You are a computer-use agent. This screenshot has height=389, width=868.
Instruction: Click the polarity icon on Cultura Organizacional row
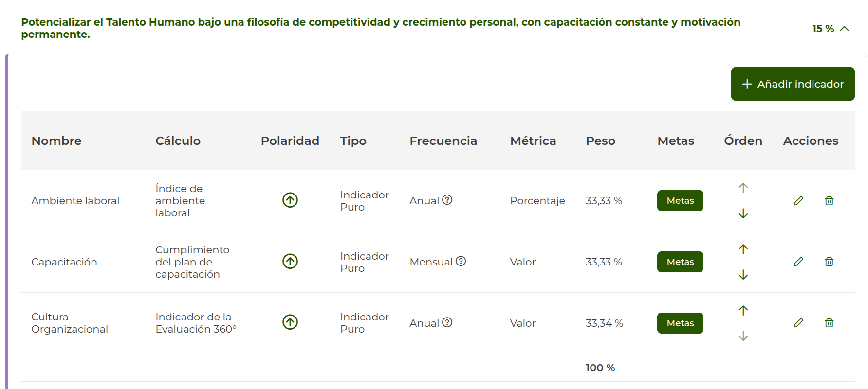[x=290, y=322]
